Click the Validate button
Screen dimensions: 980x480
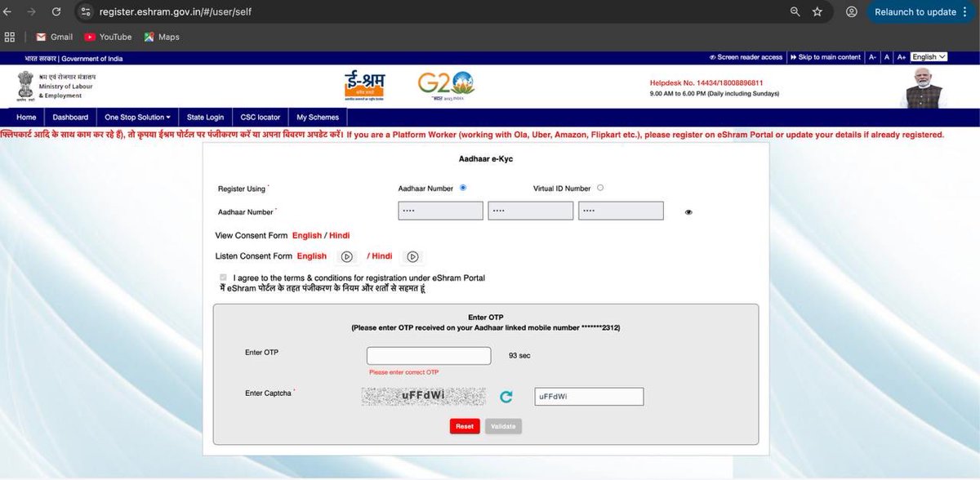(x=504, y=426)
